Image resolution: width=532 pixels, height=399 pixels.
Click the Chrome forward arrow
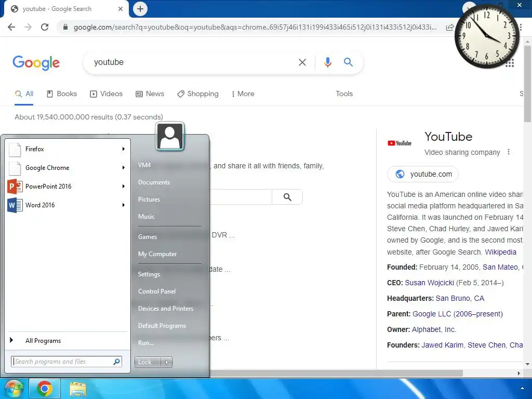(28, 27)
